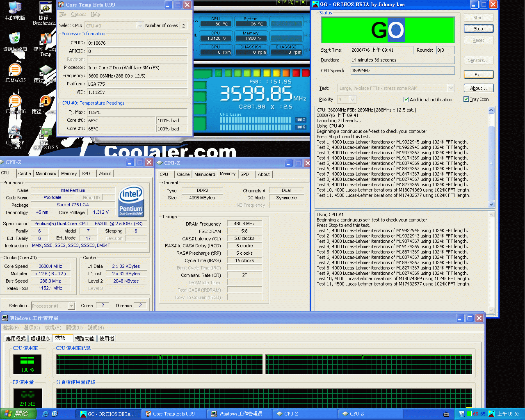Open the 檔案 menu in Task Manager
This screenshot has height=420, width=525.
tap(11, 328)
